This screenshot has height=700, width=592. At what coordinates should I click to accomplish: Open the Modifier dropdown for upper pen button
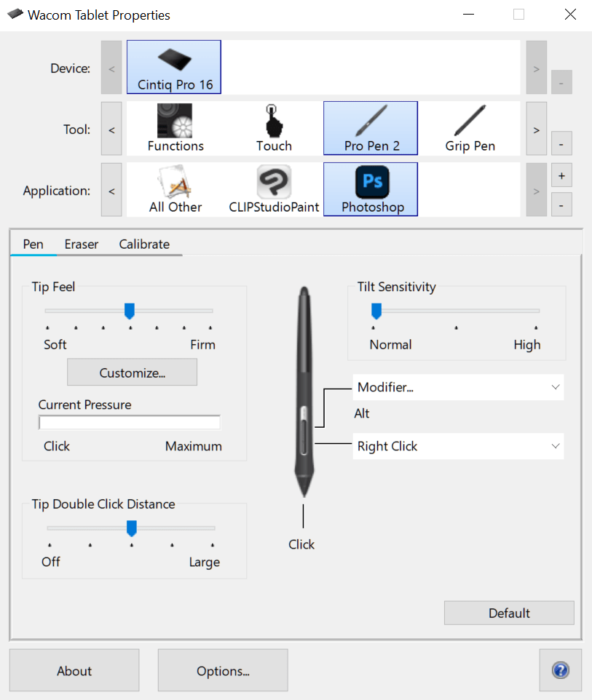(458, 387)
